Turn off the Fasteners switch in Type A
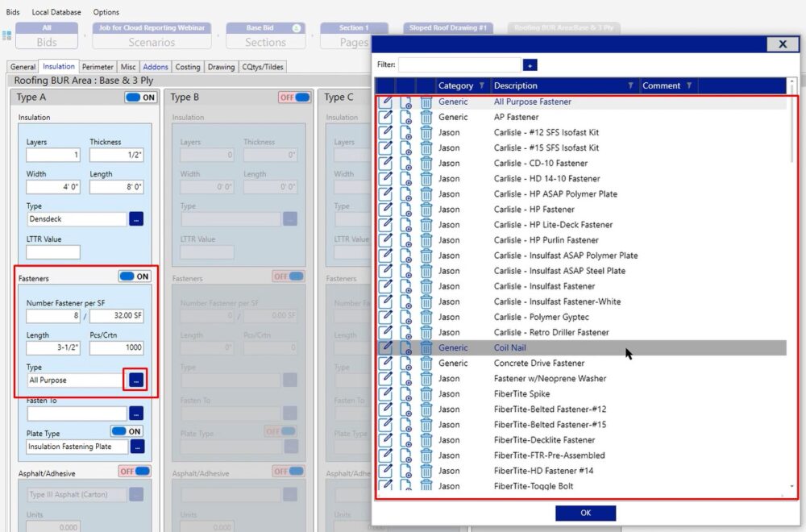Screen dimensions: 806x532 (x=135, y=276)
